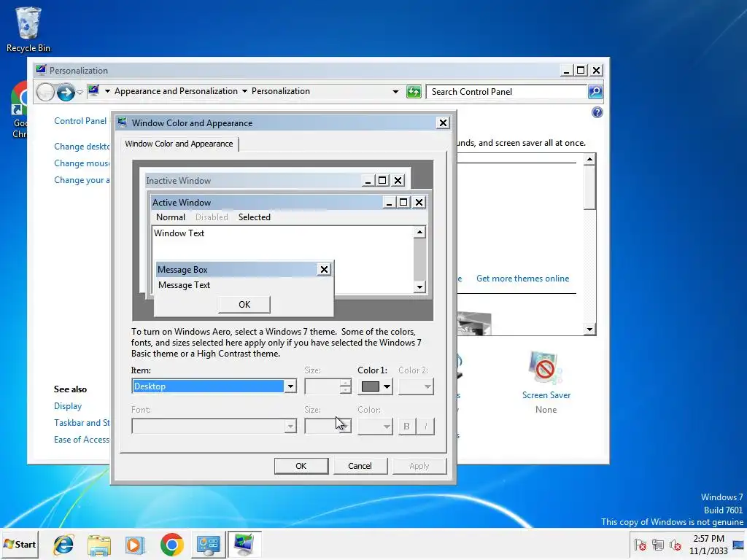Click the Cancel button in the dialog

click(x=360, y=466)
